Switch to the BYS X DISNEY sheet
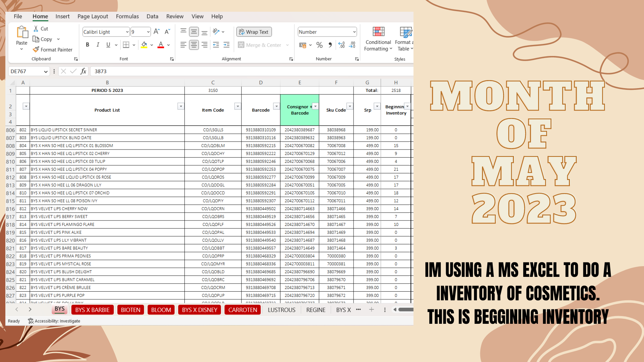 [200, 310]
